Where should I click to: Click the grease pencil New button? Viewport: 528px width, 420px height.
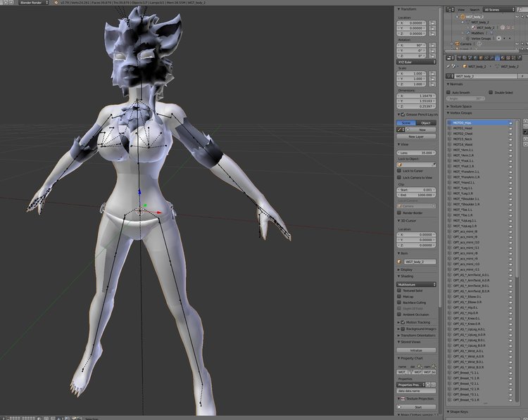pyautogui.click(x=420, y=129)
